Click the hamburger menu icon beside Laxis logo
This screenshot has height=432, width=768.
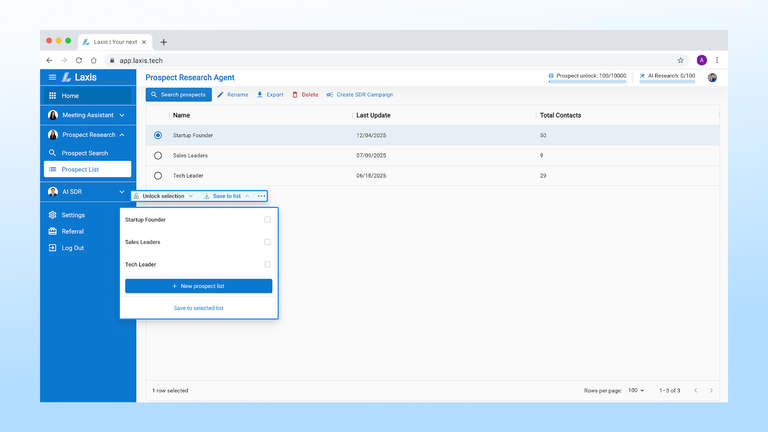[52, 77]
